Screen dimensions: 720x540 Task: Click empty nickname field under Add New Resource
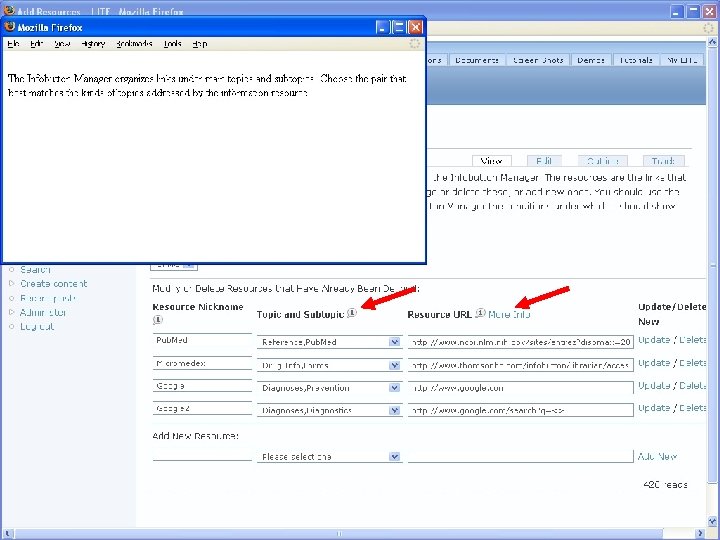pos(202,455)
